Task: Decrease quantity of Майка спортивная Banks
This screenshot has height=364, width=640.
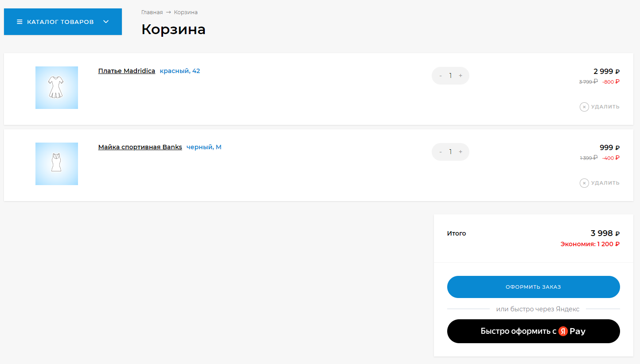Action: (441, 152)
